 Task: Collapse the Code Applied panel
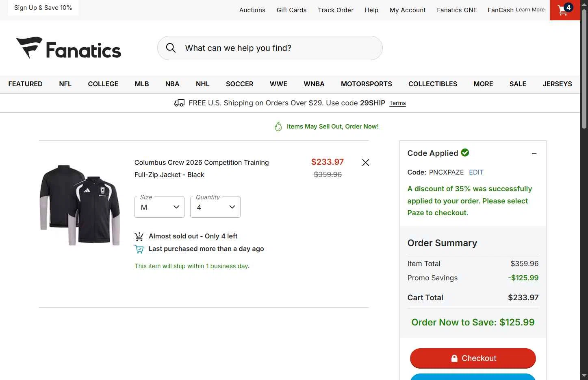click(534, 154)
